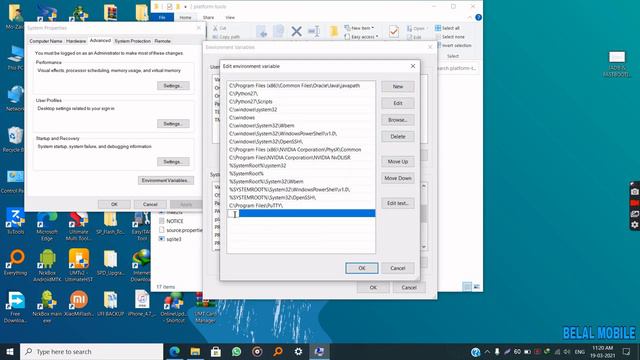640x360 pixels.
Task: Click the Edit text... button
Action: click(398, 203)
